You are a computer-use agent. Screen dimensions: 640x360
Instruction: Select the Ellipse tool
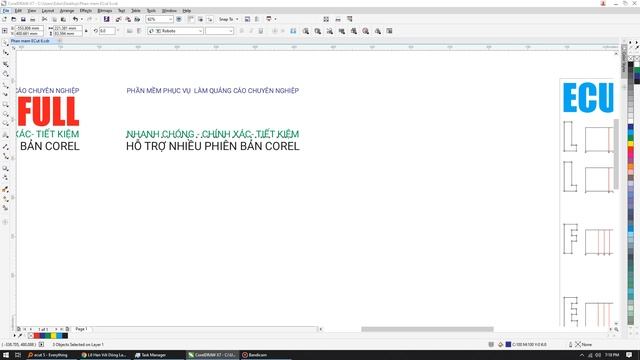click(5, 114)
